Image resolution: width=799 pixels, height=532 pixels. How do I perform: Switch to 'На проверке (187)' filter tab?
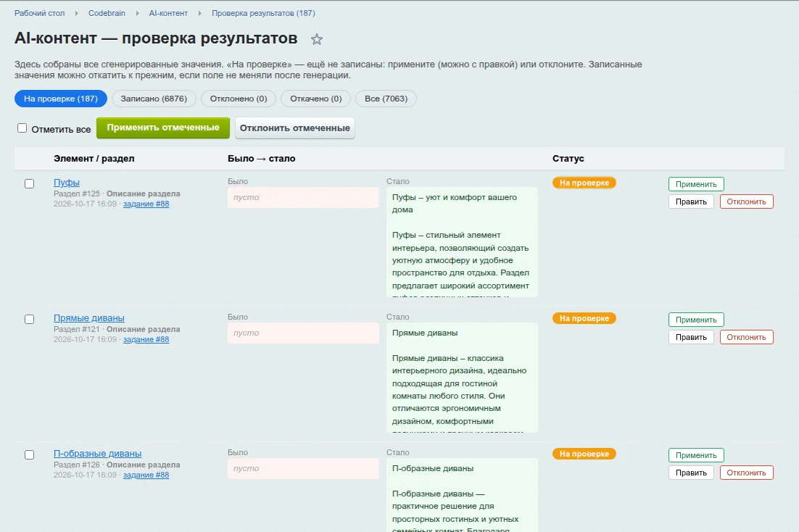tap(61, 99)
